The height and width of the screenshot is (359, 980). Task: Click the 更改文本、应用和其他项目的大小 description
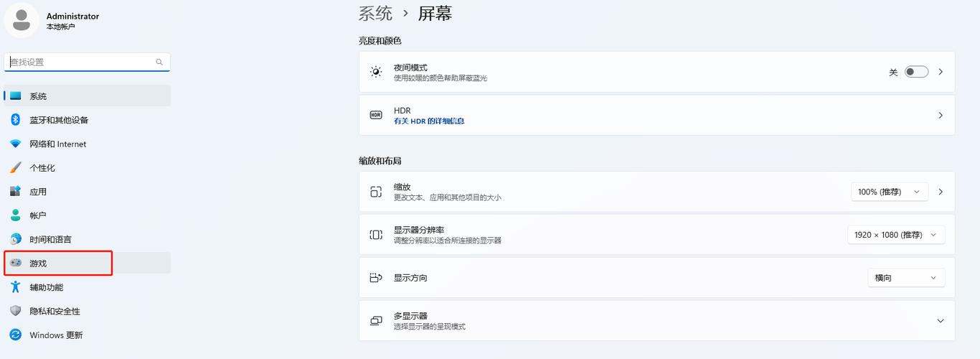click(x=448, y=197)
